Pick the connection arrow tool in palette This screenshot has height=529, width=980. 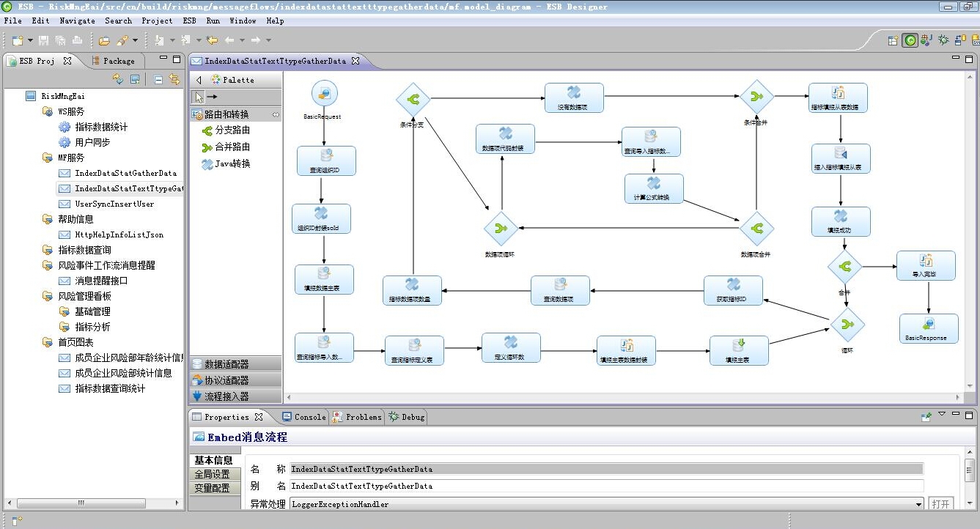tap(213, 97)
